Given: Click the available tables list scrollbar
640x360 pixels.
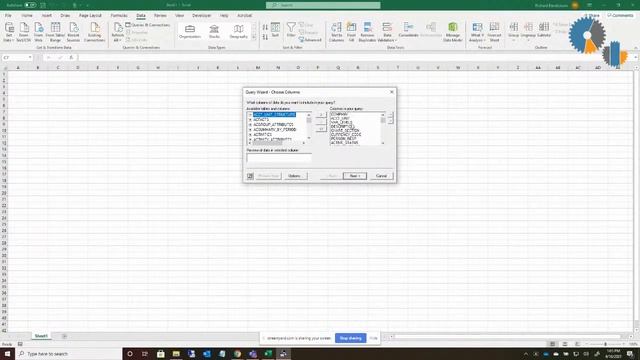Looking at the screenshot, I should [309, 127].
